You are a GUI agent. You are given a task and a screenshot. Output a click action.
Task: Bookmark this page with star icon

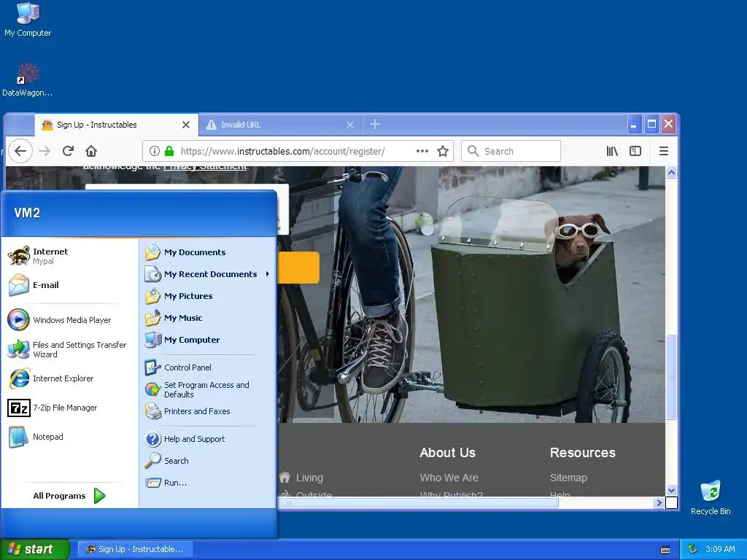[x=443, y=151]
